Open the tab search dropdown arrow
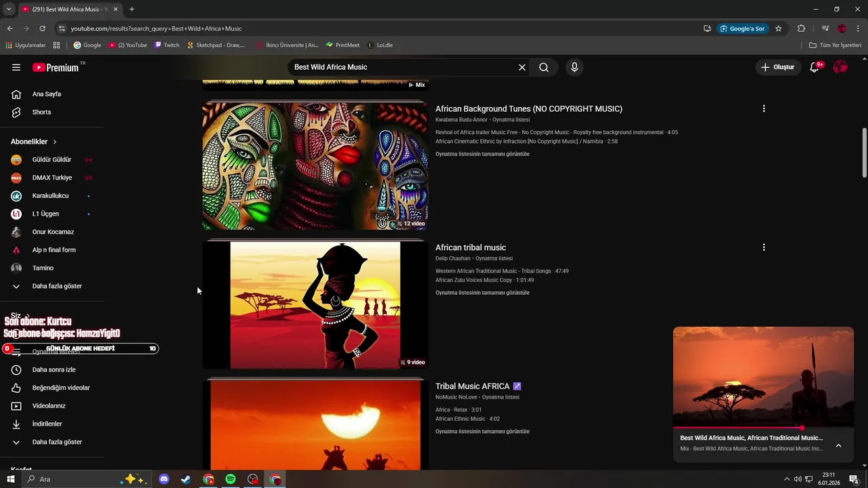The height and width of the screenshot is (488, 868). point(9,9)
